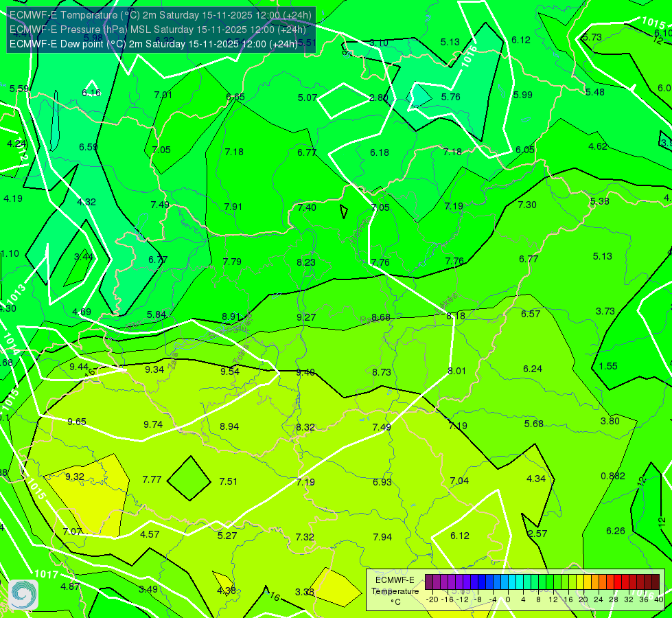The width and height of the screenshot is (672, 618).
Task: Click the dew point value 6.05
Action: pyautogui.click(x=525, y=150)
